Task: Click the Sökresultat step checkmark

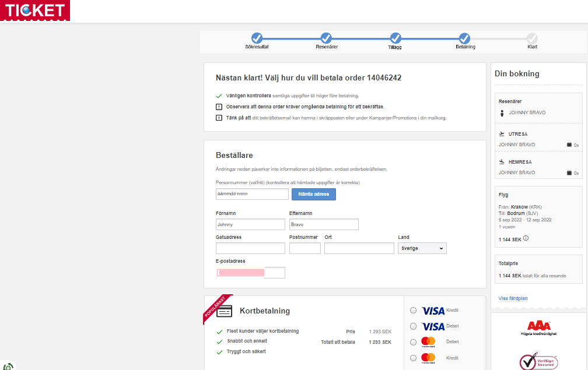Action: click(257, 38)
